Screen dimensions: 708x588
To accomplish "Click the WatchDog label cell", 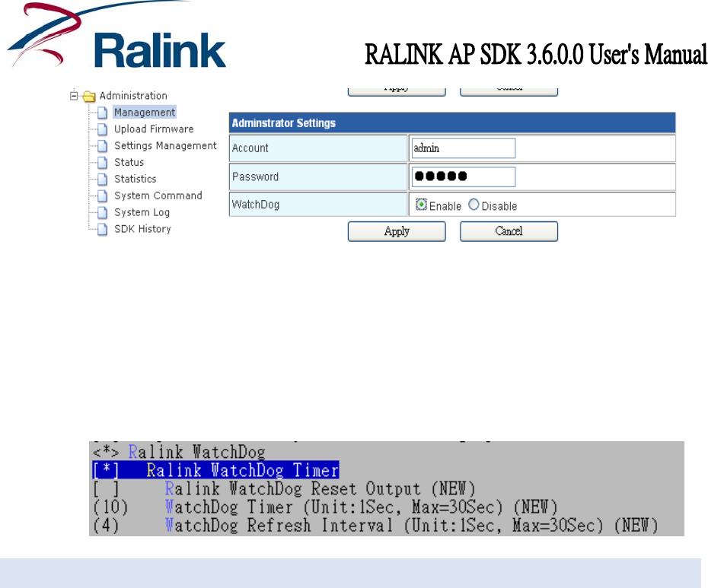I will click(x=318, y=205).
